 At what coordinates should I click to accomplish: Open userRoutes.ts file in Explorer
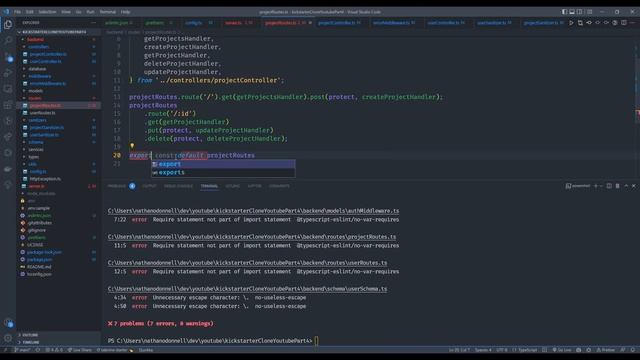coord(42,113)
